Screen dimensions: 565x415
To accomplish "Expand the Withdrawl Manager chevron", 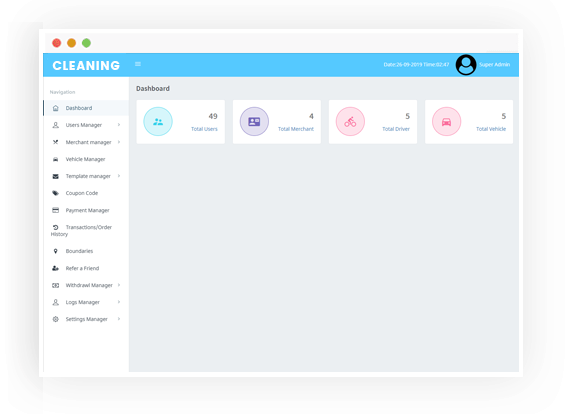I will coord(119,285).
